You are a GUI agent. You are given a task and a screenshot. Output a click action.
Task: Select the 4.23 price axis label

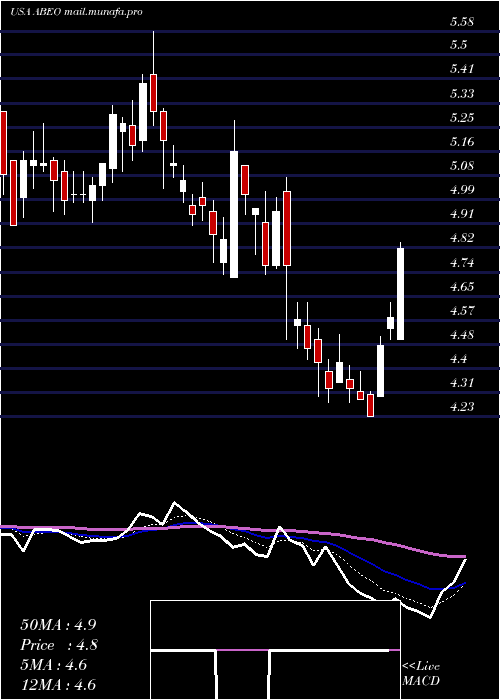tap(462, 407)
